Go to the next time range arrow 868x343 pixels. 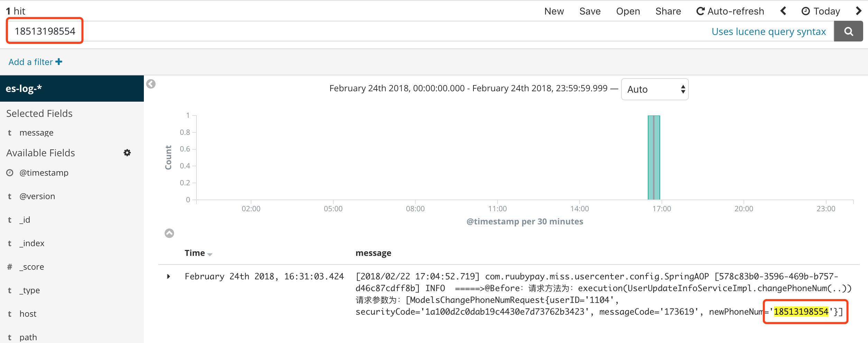[x=858, y=11]
